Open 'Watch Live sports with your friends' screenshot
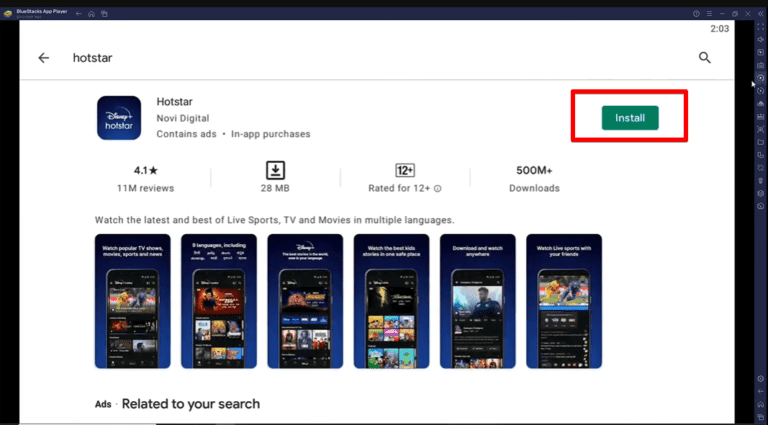Image resolution: width=768 pixels, height=425 pixels. tap(564, 301)
